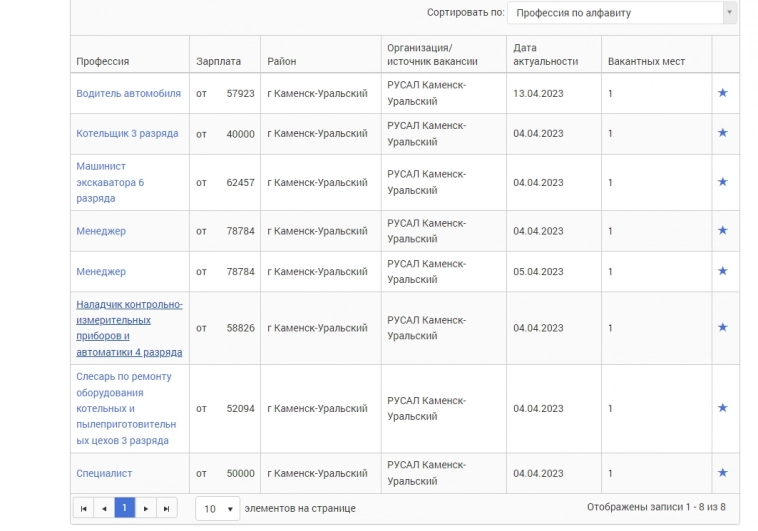758x531 pixels.
Task: Open the Водитель автомобиля vacancy link
Action: pos(128,93)
